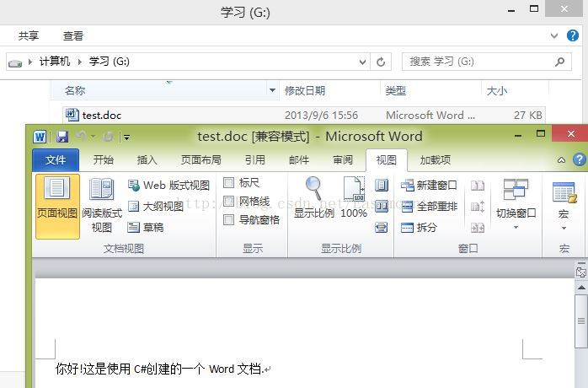Switch to Web 版式视图
588x388 pixels.
(168, 186)
